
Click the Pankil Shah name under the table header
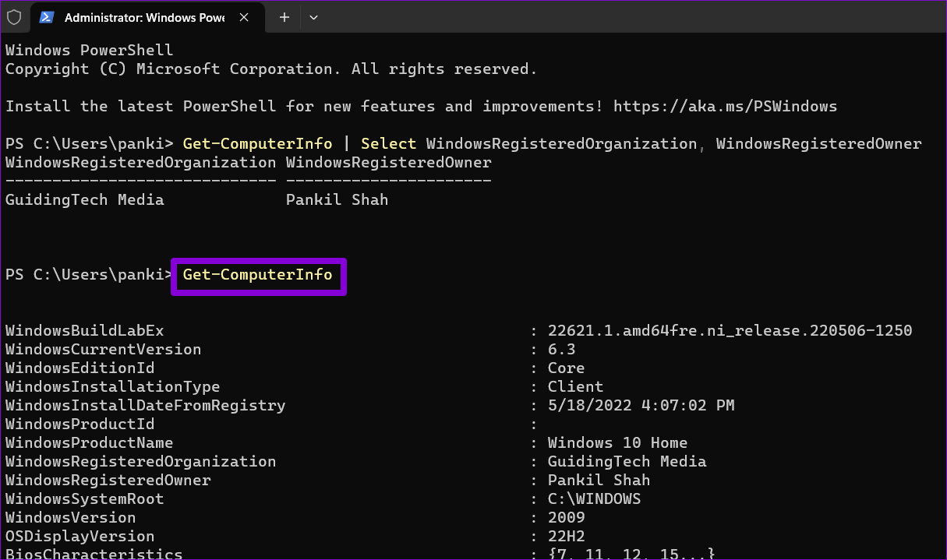[337, 199]
